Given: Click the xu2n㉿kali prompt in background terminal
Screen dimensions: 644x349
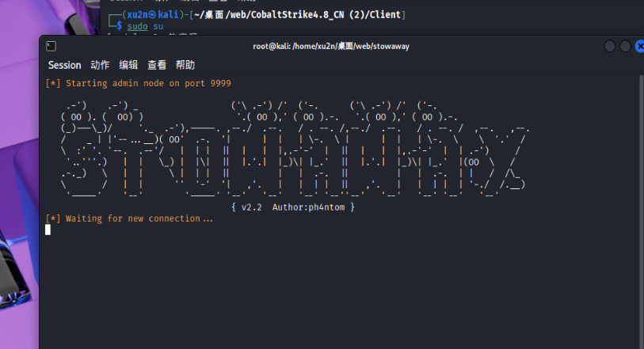Looking at the screenshot, I should 153,15.
